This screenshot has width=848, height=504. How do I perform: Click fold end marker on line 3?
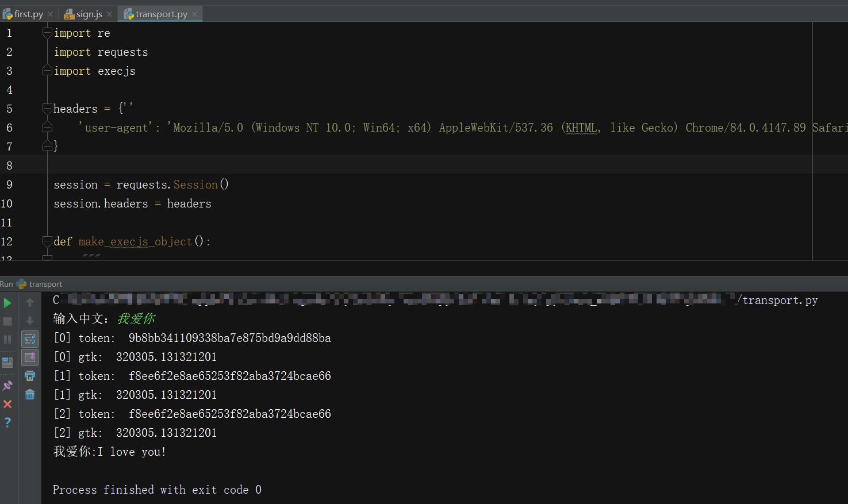(47, 71)
